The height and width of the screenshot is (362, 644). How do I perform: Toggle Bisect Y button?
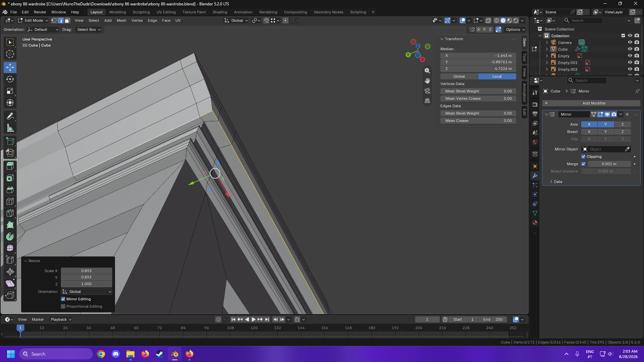[x=605, y=132]
